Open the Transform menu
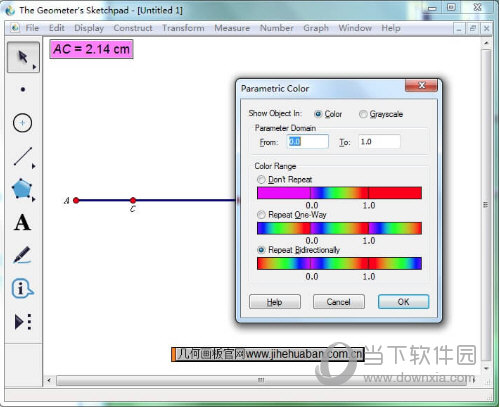500x407 pixels. coord(183,28)
